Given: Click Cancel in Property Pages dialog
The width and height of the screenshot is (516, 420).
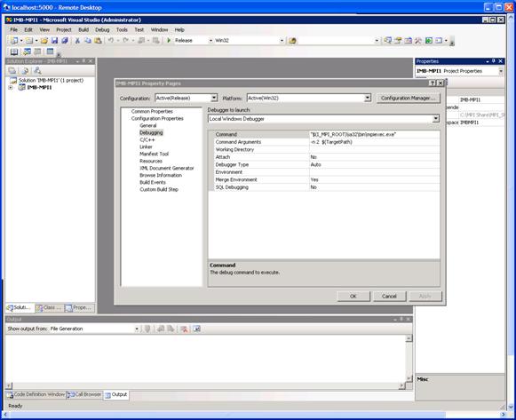Looking at the screenshot, I should 389,296.
